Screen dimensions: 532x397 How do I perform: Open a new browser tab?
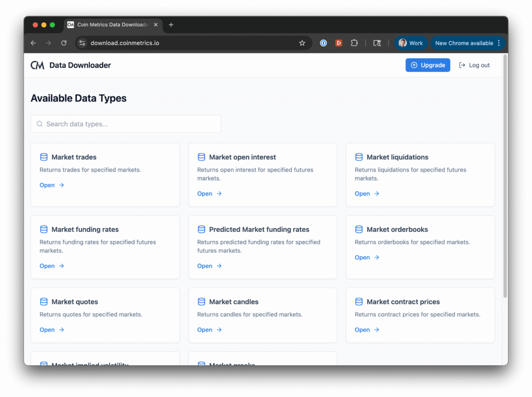click(x=171, y=25)
